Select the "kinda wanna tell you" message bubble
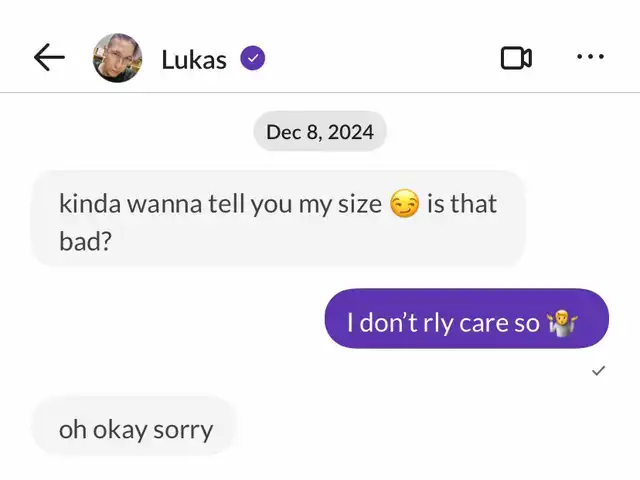The width and height of the screenshot is (640, 480). [278, 219]
